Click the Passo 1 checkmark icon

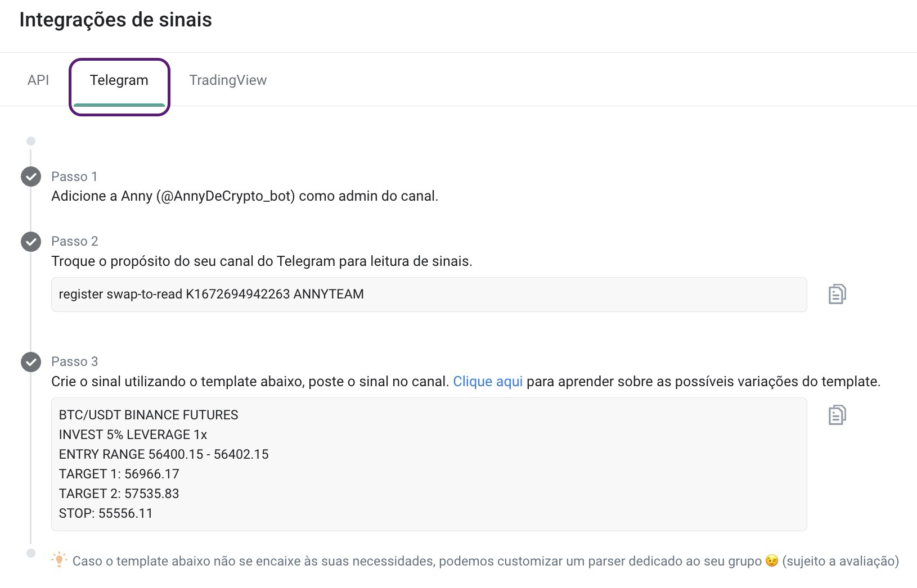tap(31, 177)
